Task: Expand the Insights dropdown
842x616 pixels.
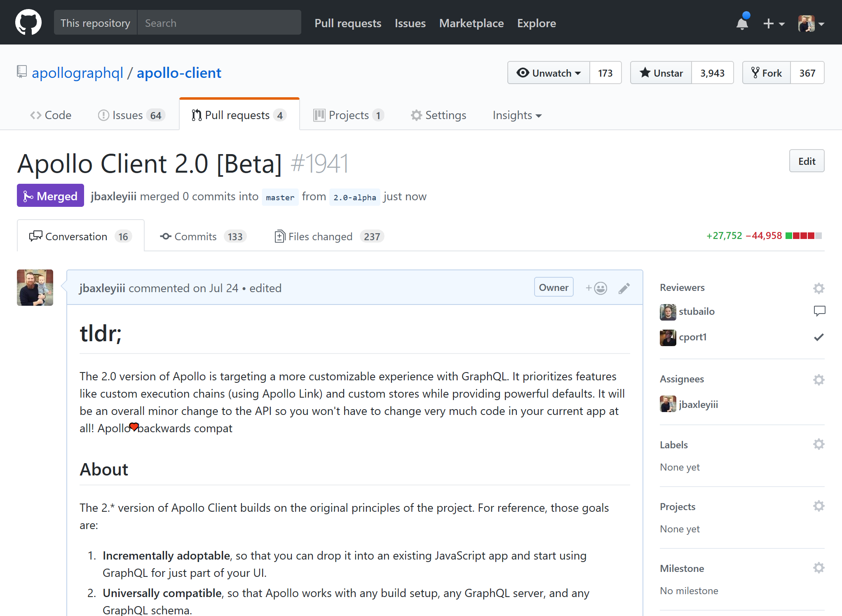Action: click(x=517, y=115)
